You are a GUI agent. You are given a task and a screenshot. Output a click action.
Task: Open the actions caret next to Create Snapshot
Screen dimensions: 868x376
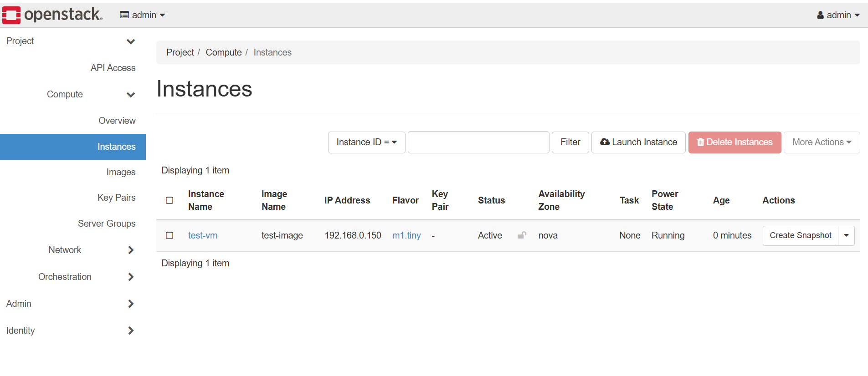[x=846, y=236]
